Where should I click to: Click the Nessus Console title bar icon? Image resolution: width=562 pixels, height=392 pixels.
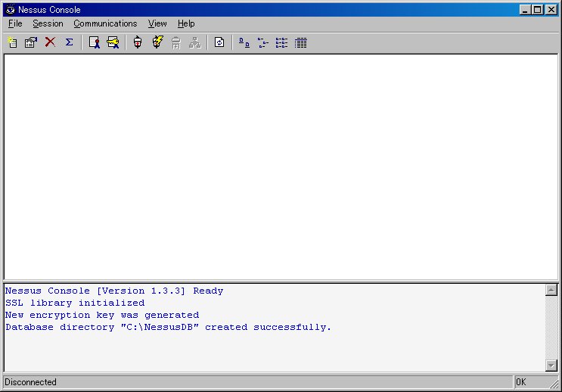(11, 10)
